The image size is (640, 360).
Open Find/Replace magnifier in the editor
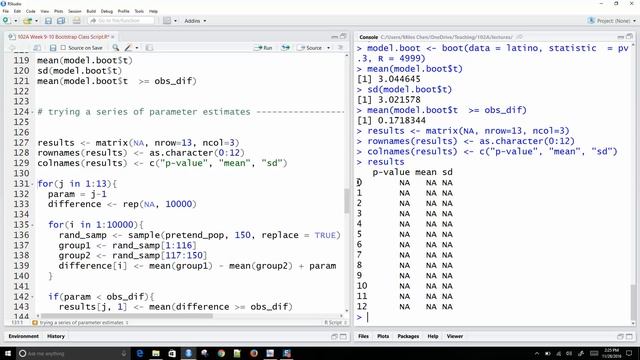[x=116, y=48]
